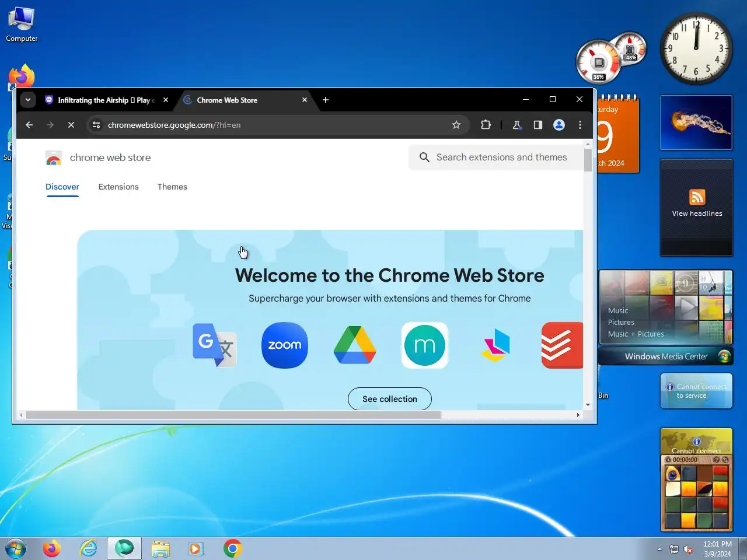Select Pictures in Media Center gadget
Screen dimensions: 747x560
tap(621, 322)
